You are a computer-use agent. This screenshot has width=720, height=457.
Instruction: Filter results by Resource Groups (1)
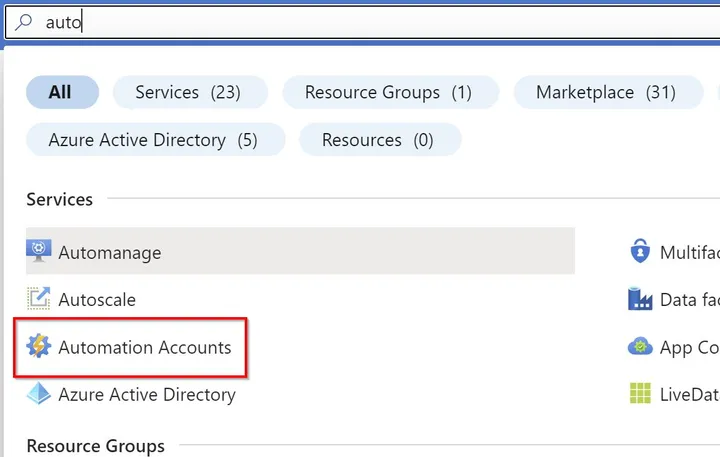coord(390,92)
